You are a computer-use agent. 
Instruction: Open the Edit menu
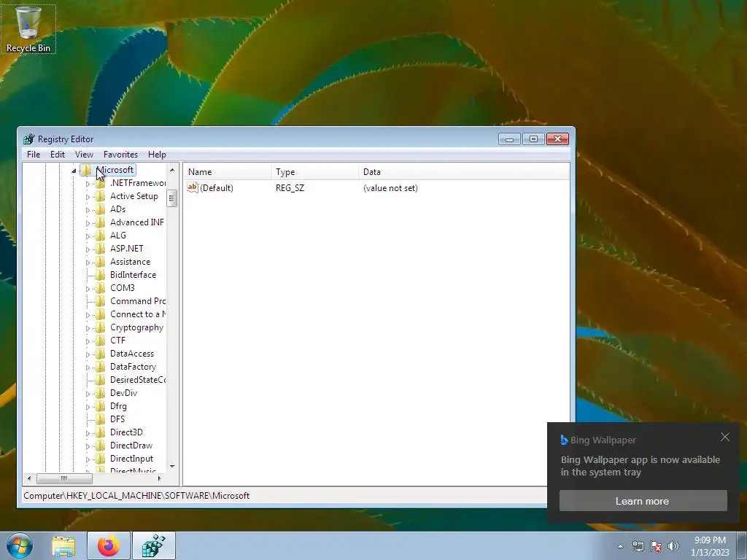[x=57, y=155]
